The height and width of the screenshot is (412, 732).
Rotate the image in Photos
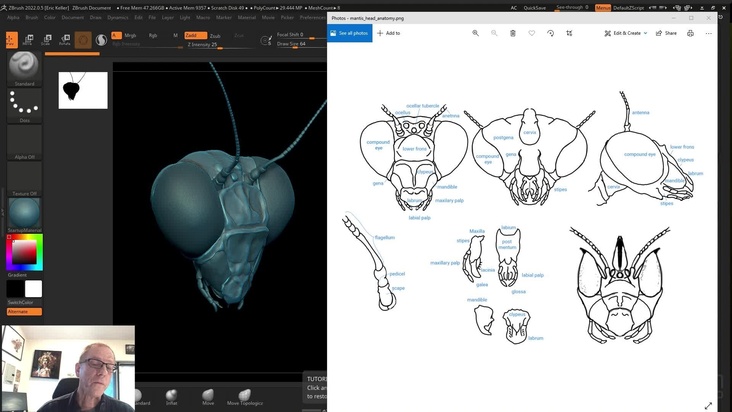click(x=550, y=33)
